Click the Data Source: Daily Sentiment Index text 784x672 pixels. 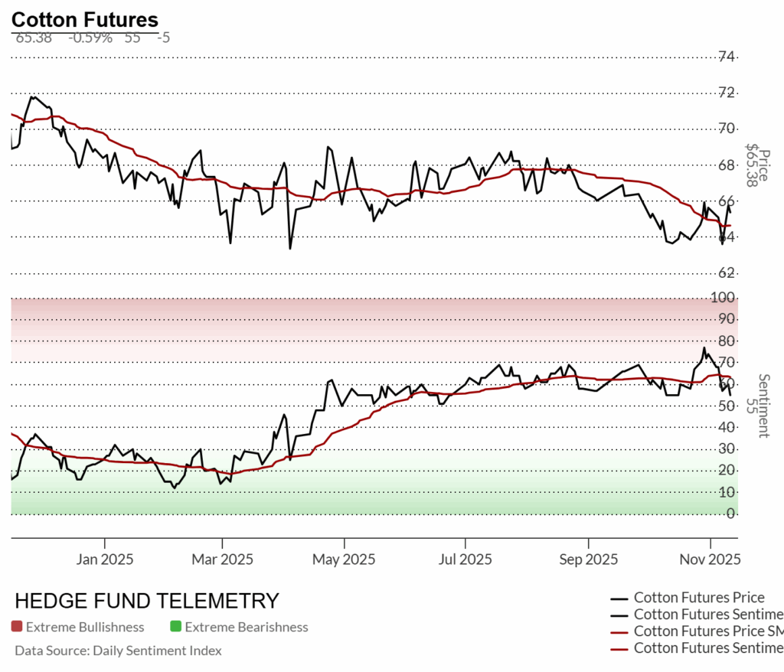coord(118,651)
